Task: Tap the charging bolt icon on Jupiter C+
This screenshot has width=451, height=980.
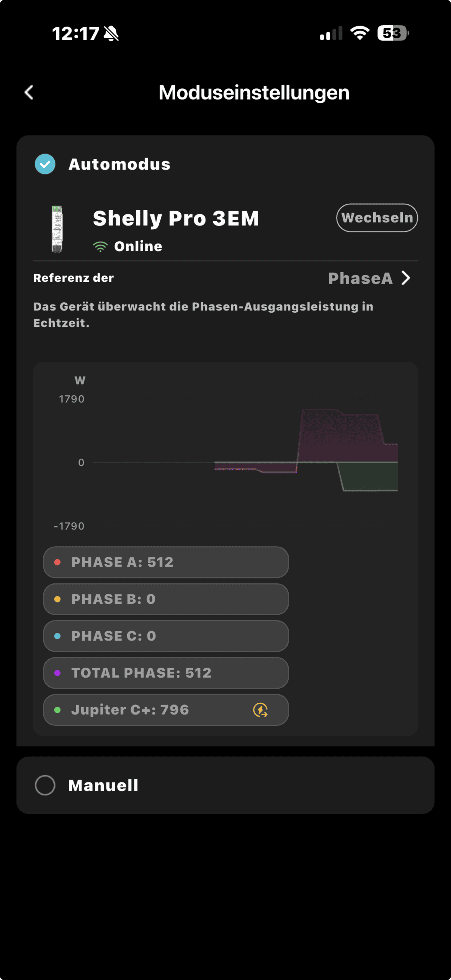Action: click(260, 710)
